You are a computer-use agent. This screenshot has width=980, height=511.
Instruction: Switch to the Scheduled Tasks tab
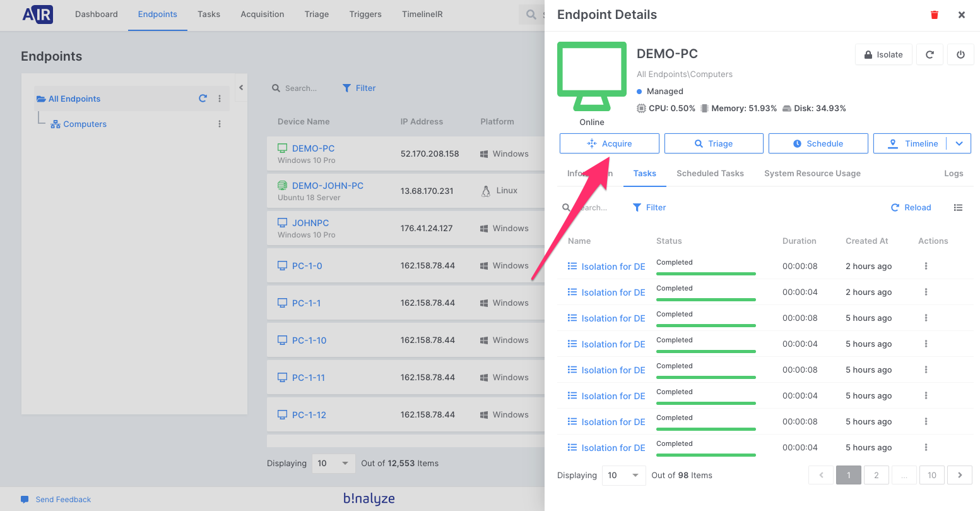[x=710, y=173]
